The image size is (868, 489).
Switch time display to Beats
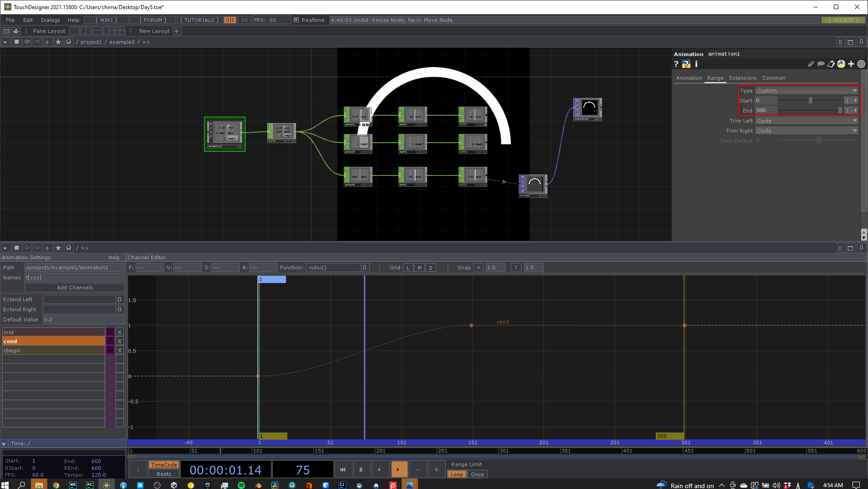pyautogui.click(x=163, y=474)
